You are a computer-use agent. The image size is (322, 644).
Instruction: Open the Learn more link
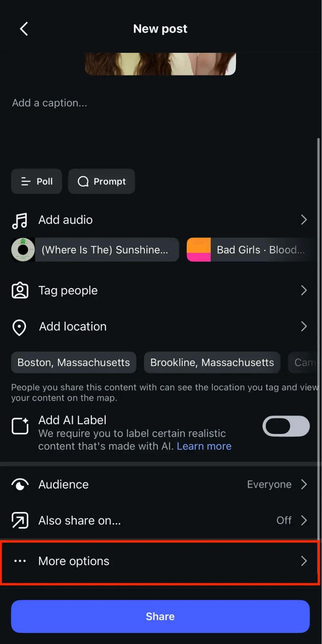tap(204, 446)
